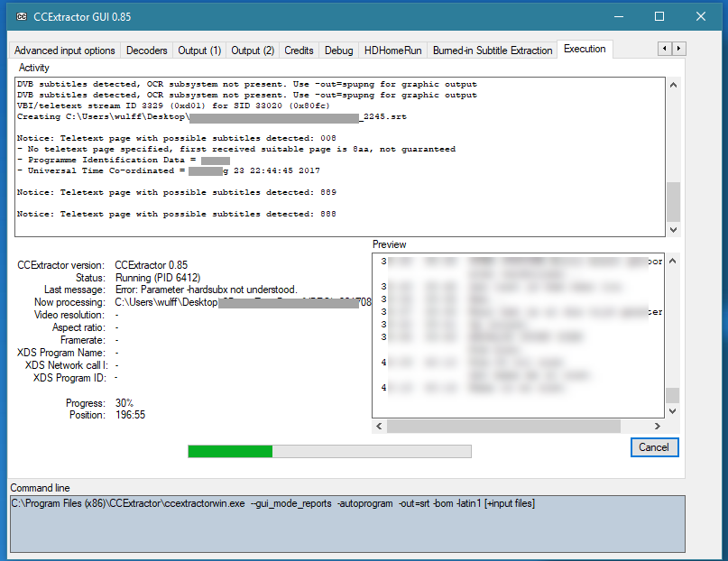
Task: Click the Activity log scrollbar thumb
Action: 674,202
